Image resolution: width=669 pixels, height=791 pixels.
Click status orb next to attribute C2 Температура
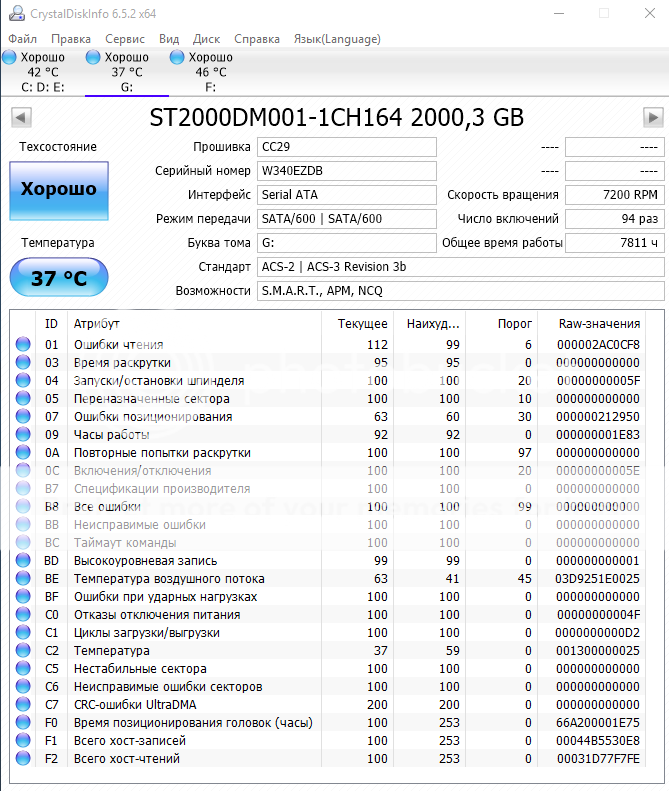pyautogui.click(x=23, y=651)
